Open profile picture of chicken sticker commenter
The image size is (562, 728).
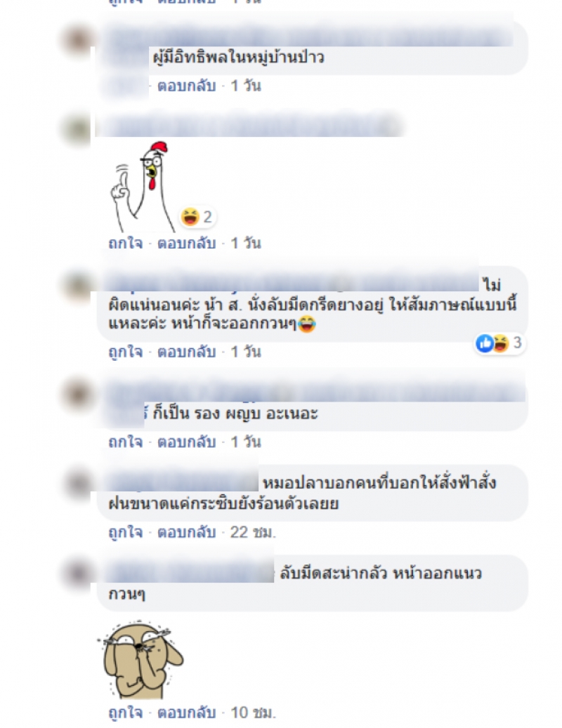78,128
